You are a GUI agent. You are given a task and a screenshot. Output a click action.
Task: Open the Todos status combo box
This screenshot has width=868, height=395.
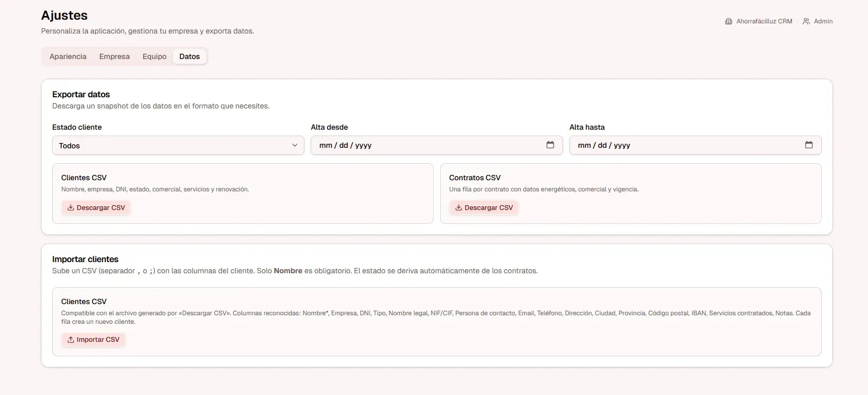(x=178, y=145)
